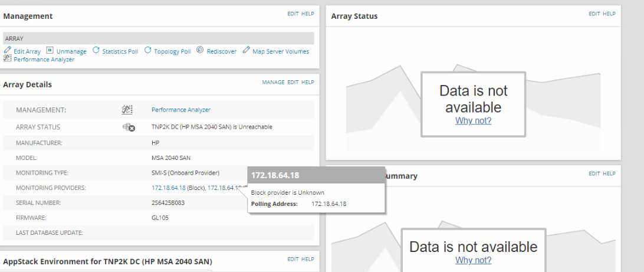This screenshot has width=644, height=272.
Task: Click HELP in the Management panel header
Action: click(x=308, y=14)
